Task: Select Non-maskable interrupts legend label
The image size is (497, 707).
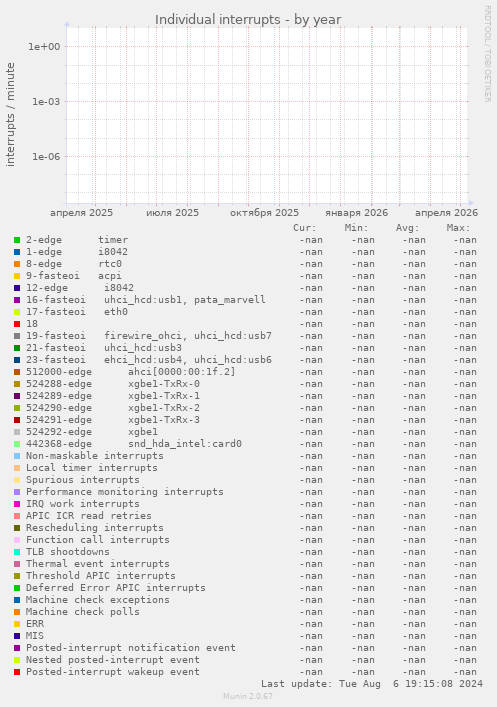Action: [x=95, y=456]
